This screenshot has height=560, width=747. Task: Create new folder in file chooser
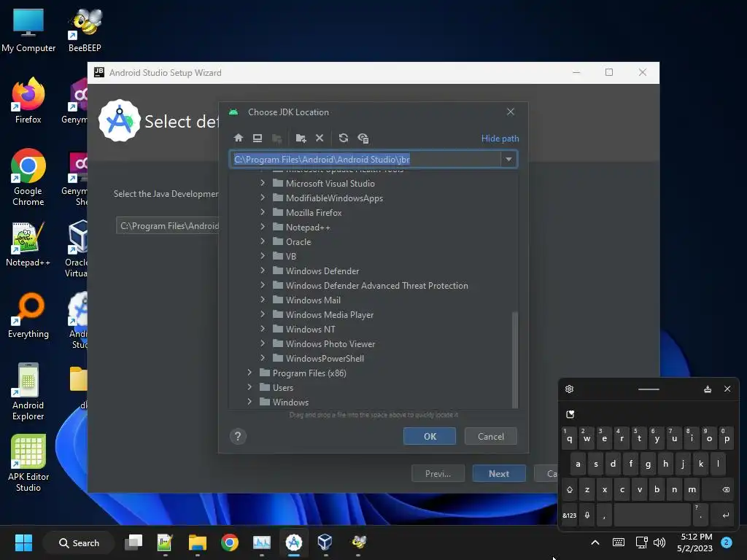click(301, 138)
